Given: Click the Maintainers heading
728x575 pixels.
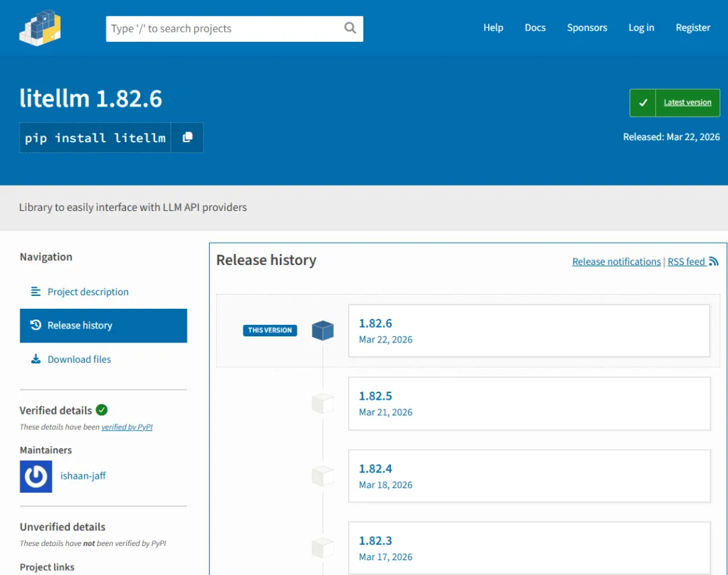Looking at the screenshot, I should [x=46, y=450].
